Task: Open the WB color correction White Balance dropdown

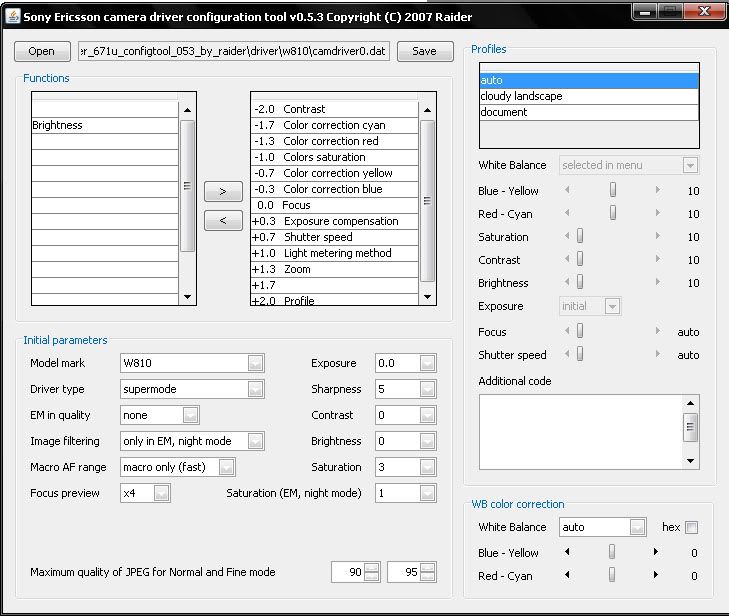Action: 637,527
